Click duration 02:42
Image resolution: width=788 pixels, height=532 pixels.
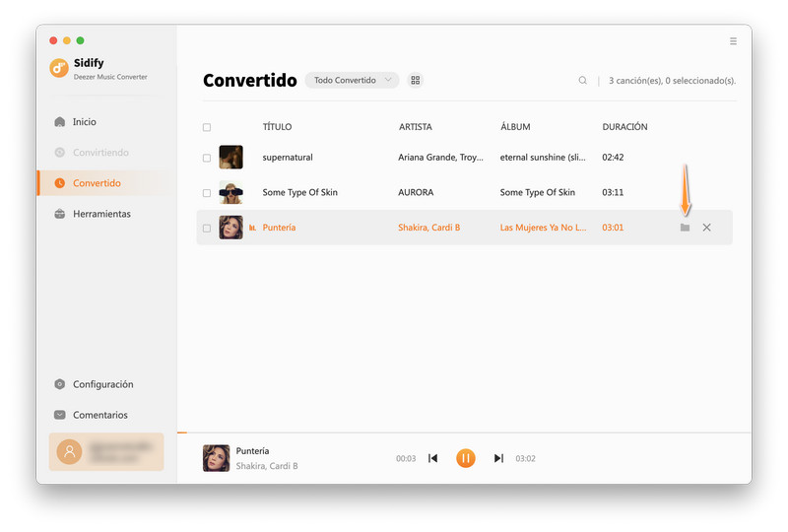point(613,158)
